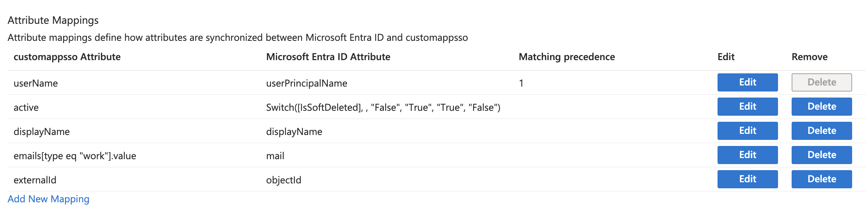Viewport: 868px width, 214px height.
Task: Click the mail attribute value
Action: 275,156
